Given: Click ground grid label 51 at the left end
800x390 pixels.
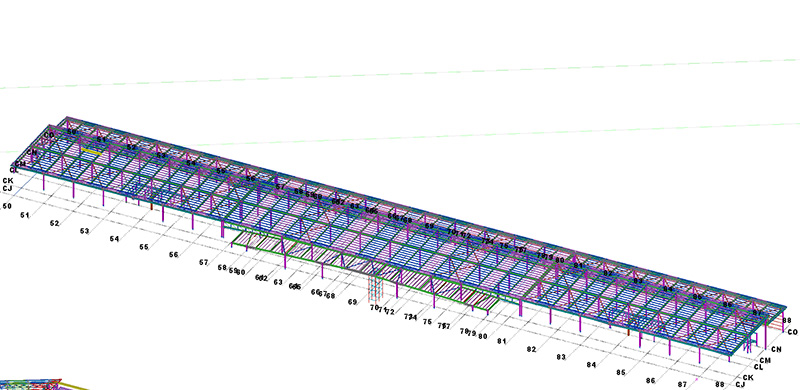Looking at the screenshot, I should 24,215.
